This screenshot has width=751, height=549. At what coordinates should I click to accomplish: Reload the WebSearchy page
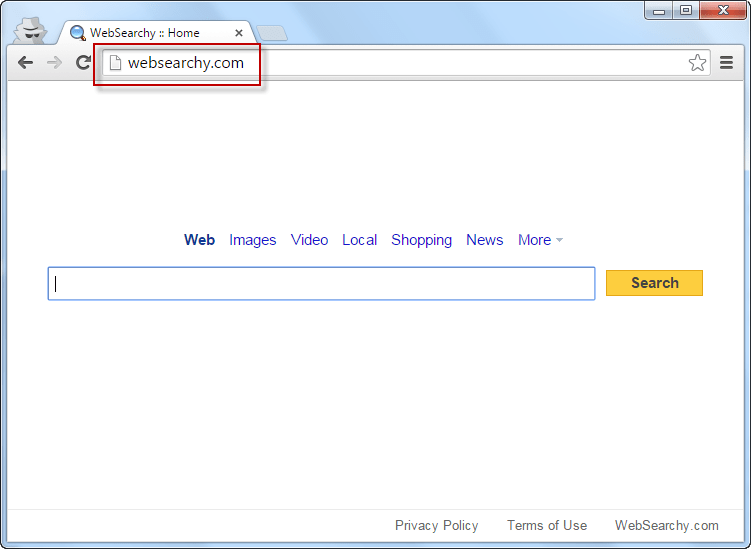(x=83, y=62)
